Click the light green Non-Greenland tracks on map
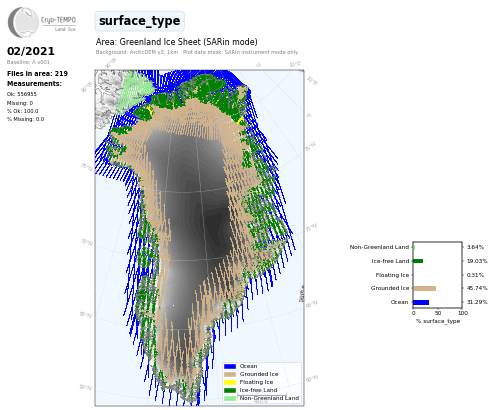492x410 pixels. pos(134,89)
